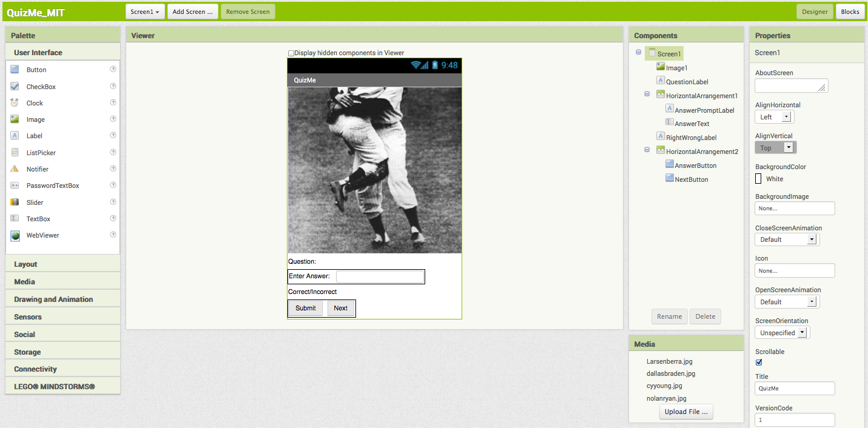Open help for the Button component
The width and height of the screenshot is (868, 428).
point(113,69)
